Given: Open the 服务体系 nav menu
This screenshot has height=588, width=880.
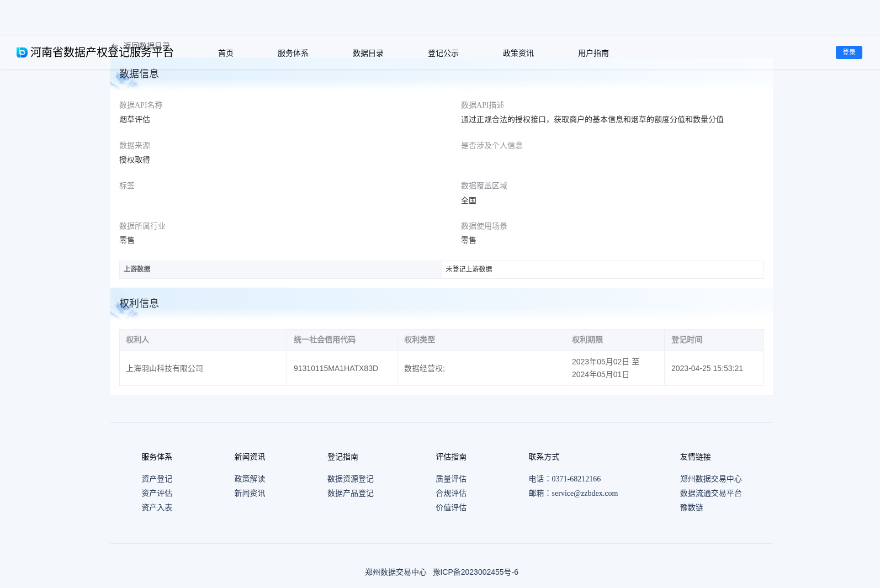Looking at the screenshot, I should [x=293, y=53].
